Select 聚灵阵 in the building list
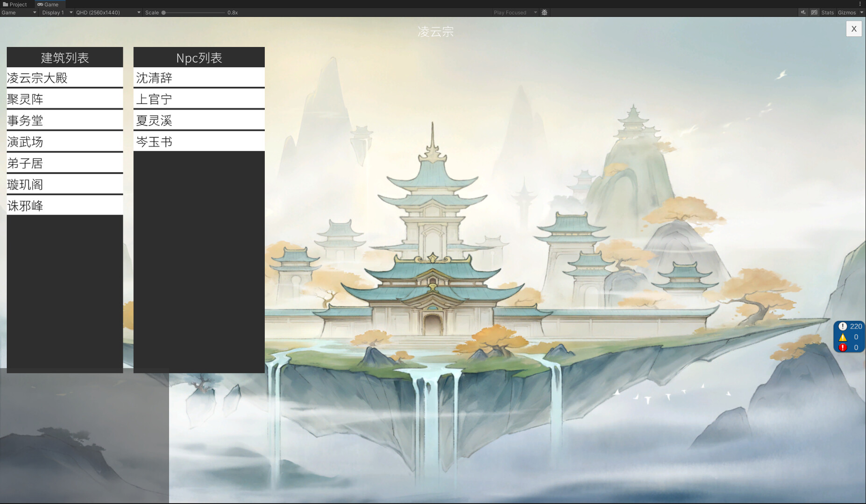866x504 pixels. (65, 99)
